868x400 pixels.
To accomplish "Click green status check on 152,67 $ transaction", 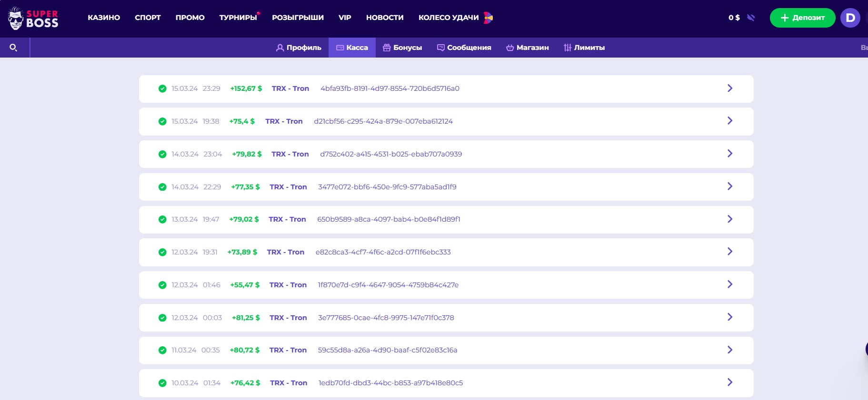I will coord(162,88).
